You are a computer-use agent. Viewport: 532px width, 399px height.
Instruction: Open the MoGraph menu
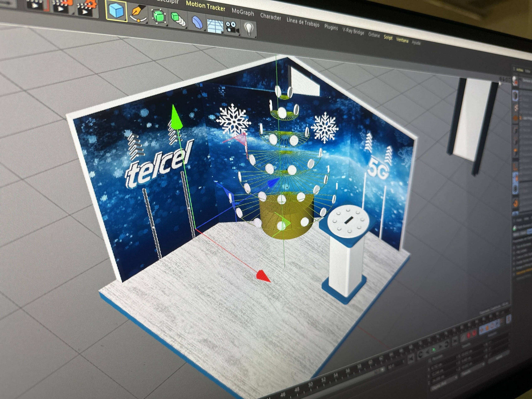point(243,12)
